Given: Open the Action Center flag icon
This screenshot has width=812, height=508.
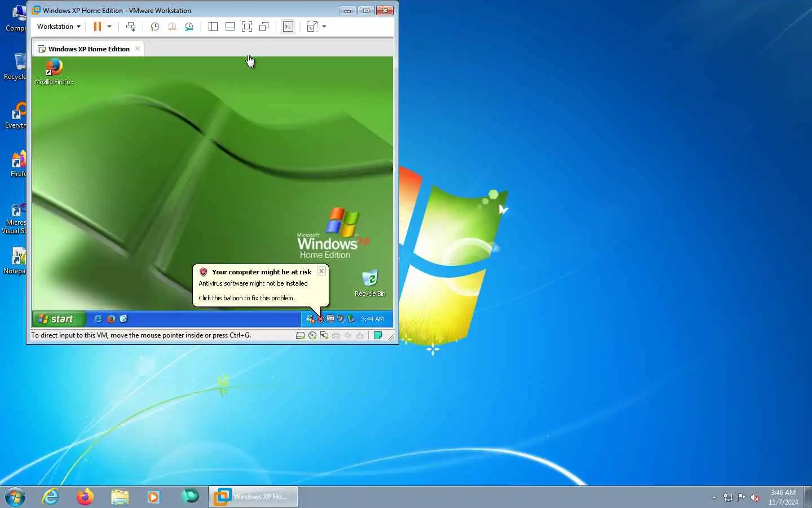Looking at the screenshot, I should tap(742, 497).
